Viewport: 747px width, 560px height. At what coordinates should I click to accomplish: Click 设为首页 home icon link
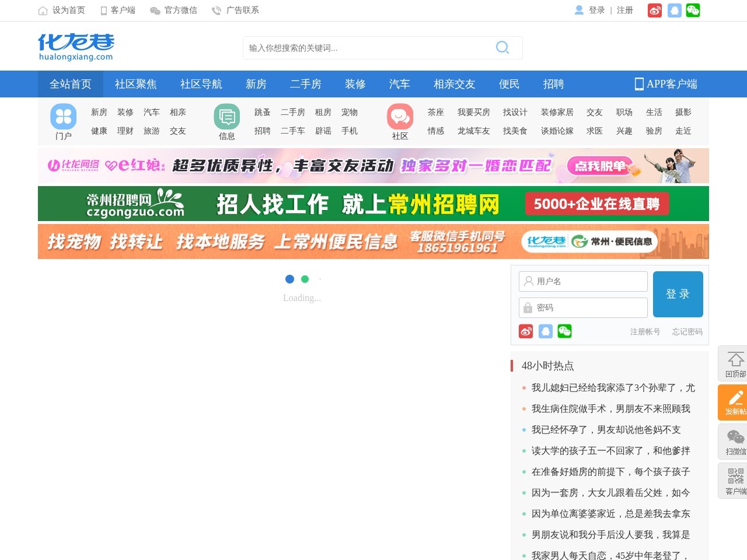[x=61, y=10]
